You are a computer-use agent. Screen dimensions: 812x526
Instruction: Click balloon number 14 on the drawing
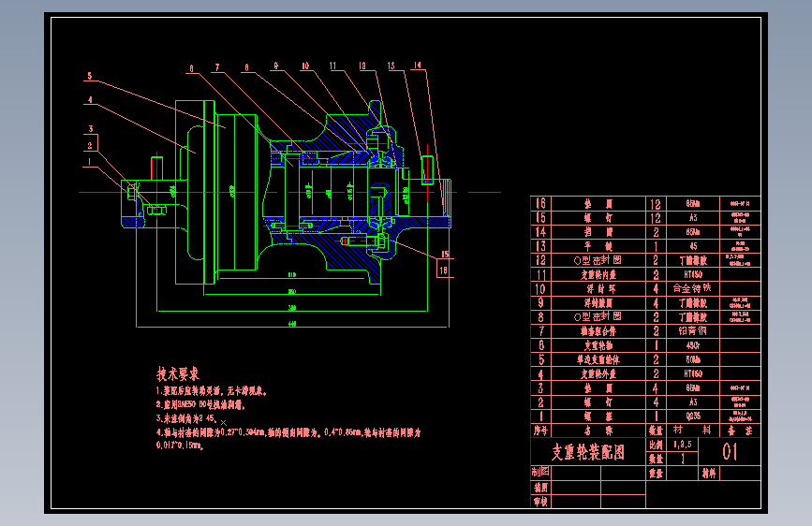pos(418,66)
